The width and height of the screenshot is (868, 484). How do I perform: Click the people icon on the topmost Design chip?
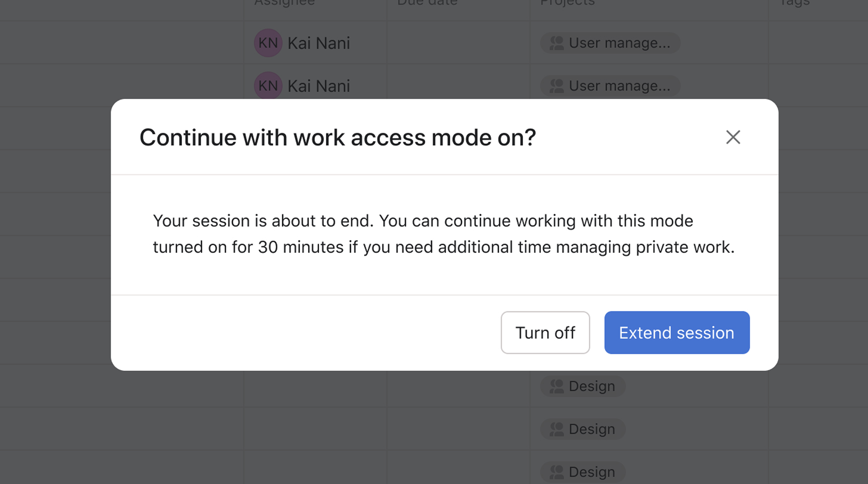[x=556, y=386]
